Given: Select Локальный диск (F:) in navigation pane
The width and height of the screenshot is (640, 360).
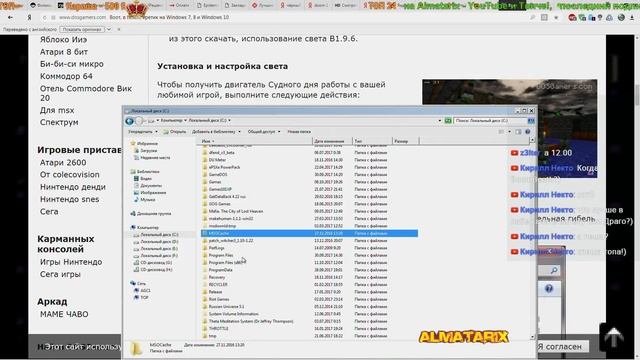Looking at the screenshot, I should pyautogui.click(x=156, y=256).
